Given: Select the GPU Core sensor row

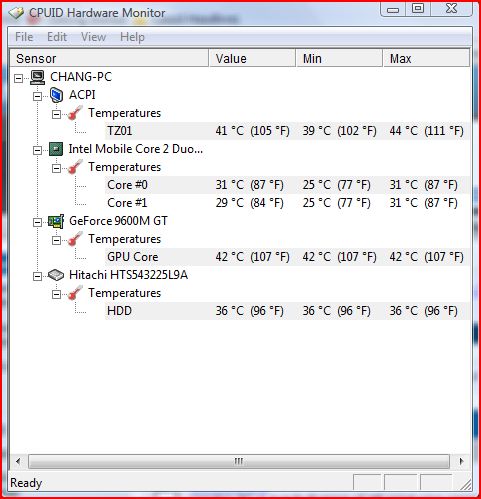Looking at the screenshot, I should coord(287,257).
